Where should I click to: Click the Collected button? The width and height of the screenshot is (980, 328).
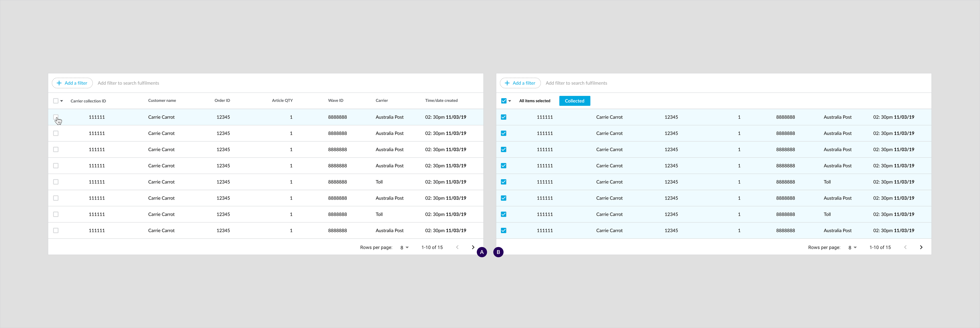574,101
